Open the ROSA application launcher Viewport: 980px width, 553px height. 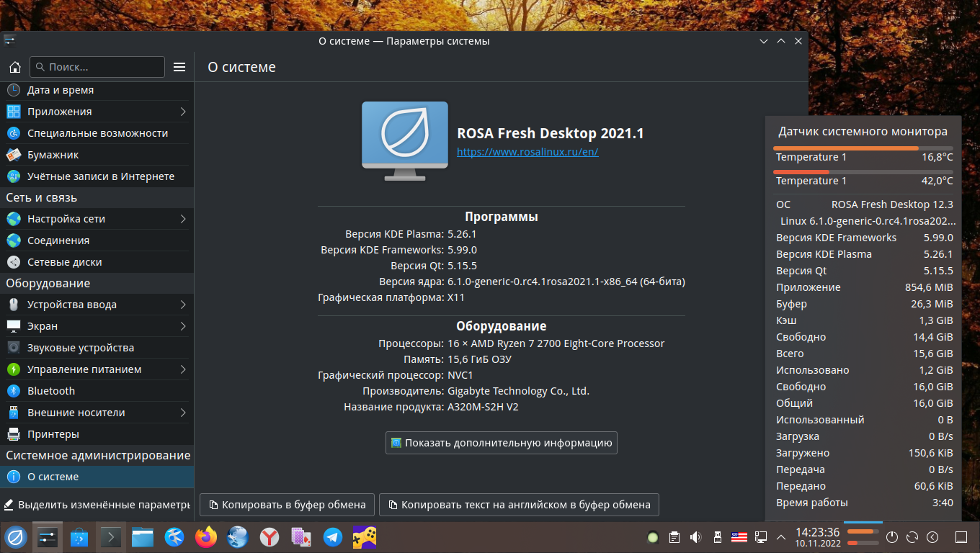16,537
